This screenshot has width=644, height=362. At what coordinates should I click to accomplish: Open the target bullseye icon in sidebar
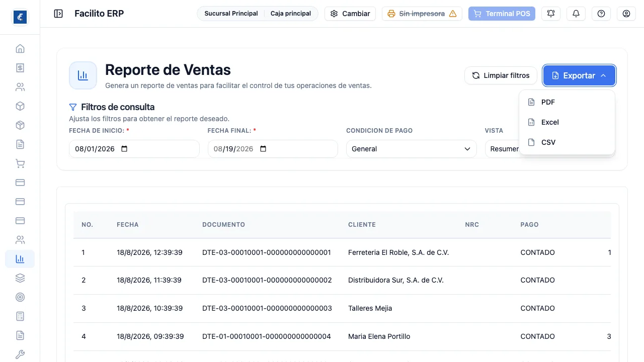[20, 297]
